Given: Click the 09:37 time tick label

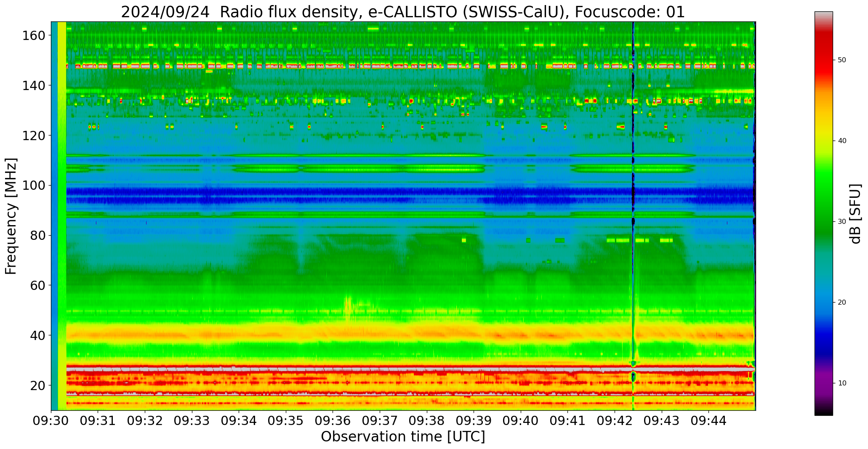Looking at the screenshot, I should 380,420.
